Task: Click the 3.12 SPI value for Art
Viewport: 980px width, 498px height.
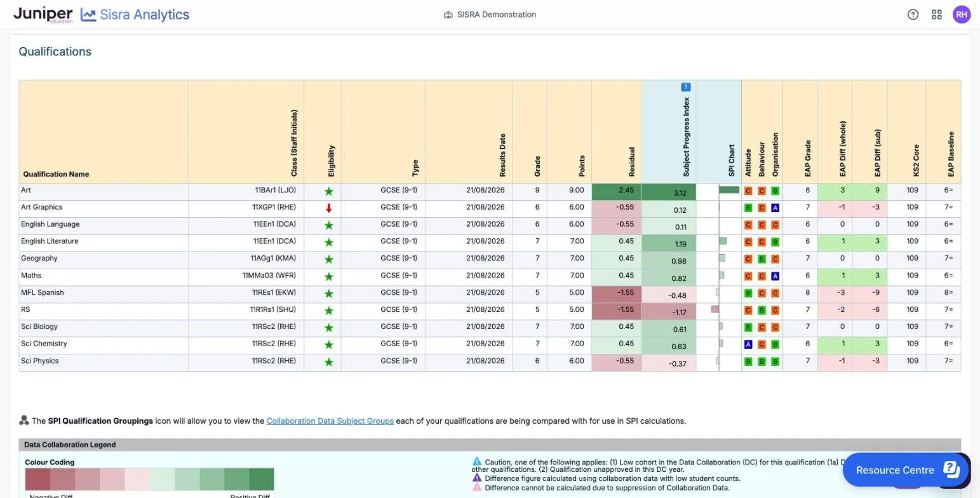Action: tap(680, 193)
